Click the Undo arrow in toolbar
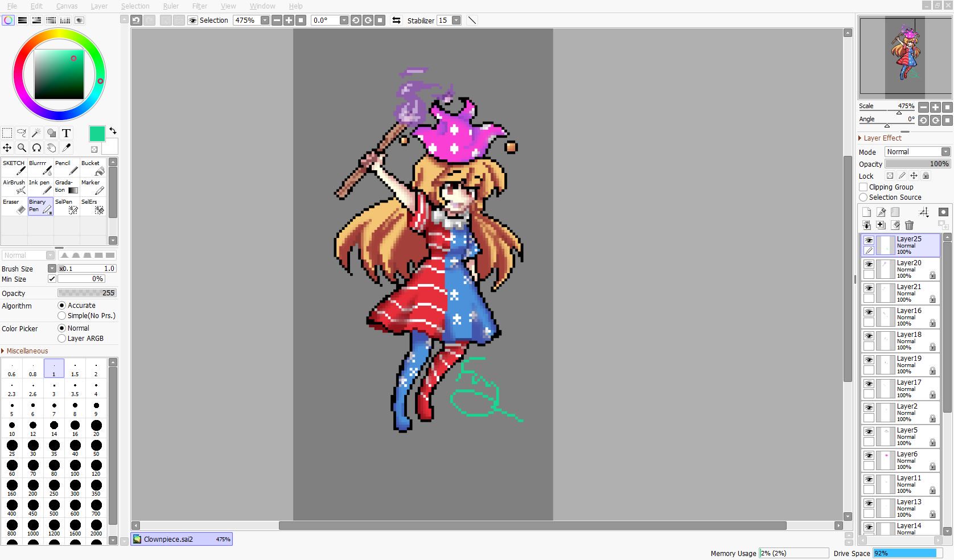 coord(136,20)
